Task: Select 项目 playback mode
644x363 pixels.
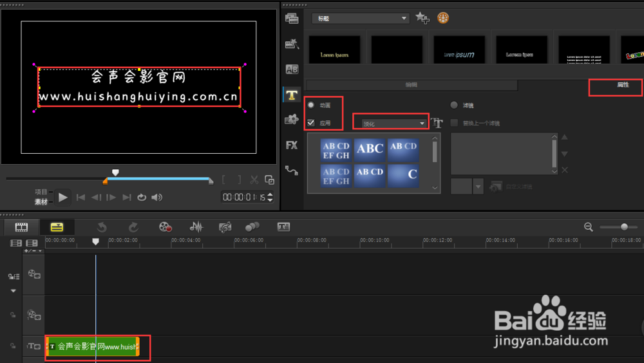Action: click(41, 192)
